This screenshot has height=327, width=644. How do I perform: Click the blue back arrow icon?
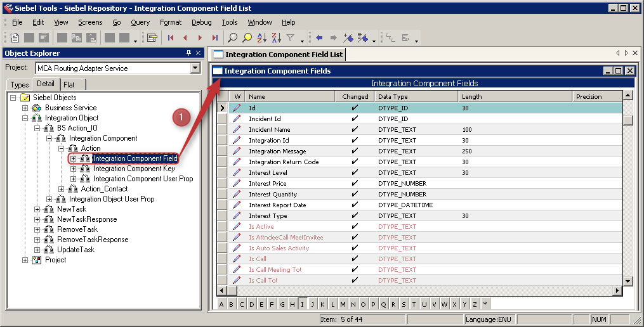pos(319,38)
